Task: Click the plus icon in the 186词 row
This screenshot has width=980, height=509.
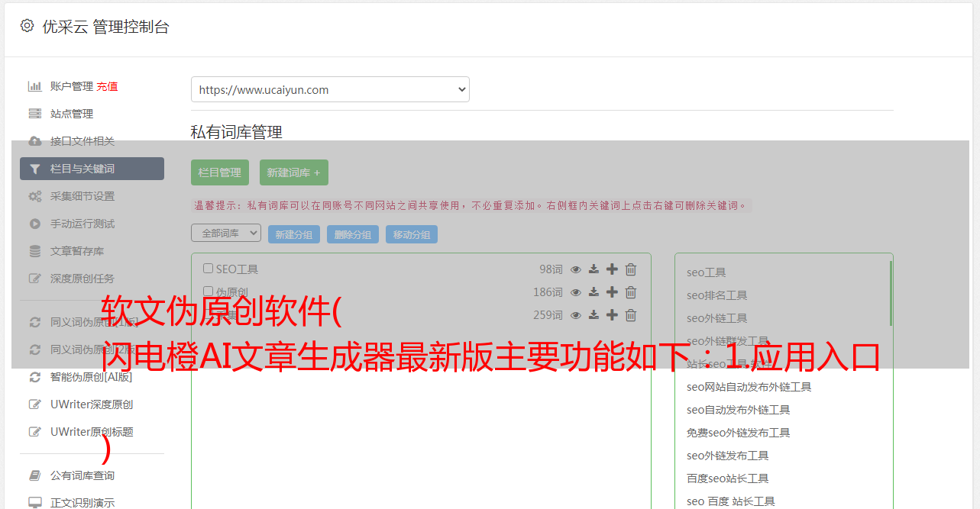Action: (x=612, y=292)
